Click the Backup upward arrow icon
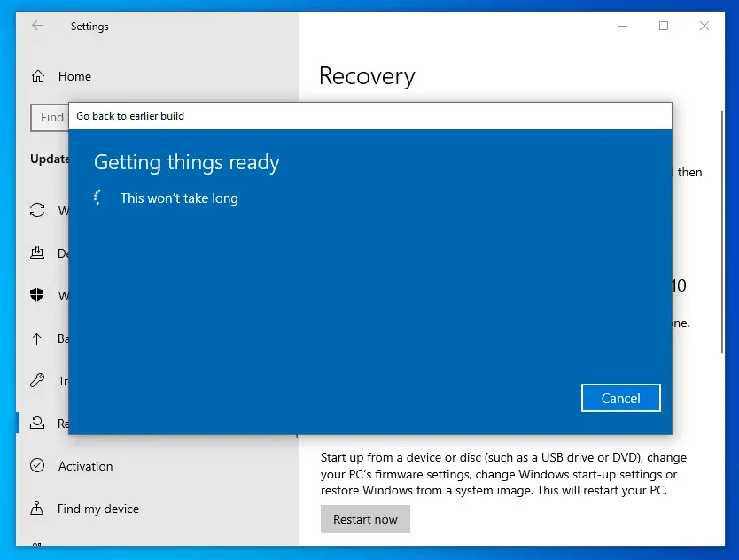 point(37,338)
